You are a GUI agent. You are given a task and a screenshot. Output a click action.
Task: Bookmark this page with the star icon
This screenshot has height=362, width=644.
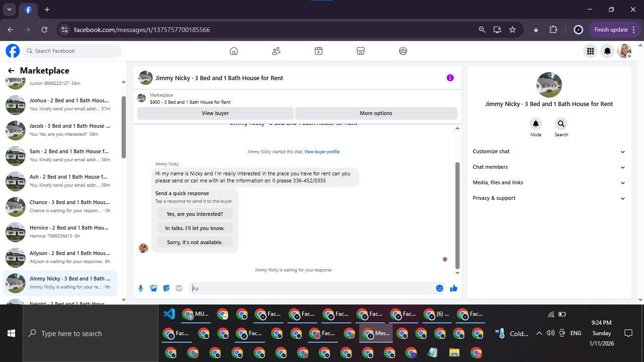tap(512, 30)
